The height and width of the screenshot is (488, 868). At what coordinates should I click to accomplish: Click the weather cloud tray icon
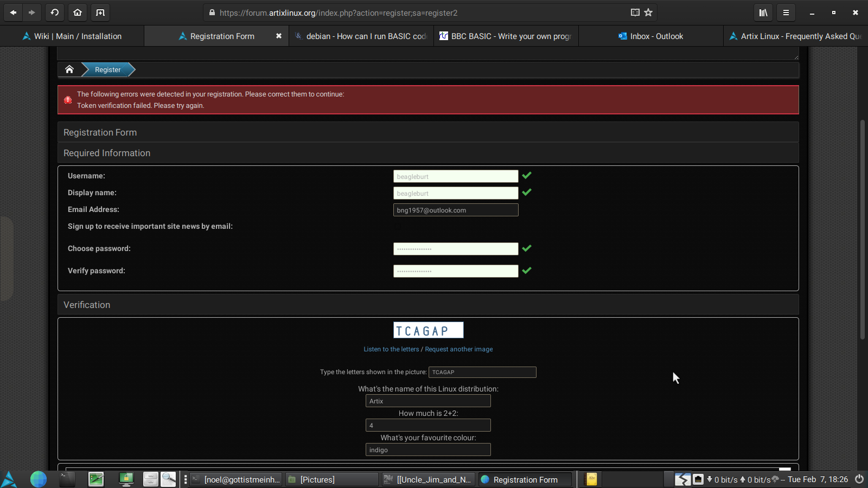[x=775, y=479]
